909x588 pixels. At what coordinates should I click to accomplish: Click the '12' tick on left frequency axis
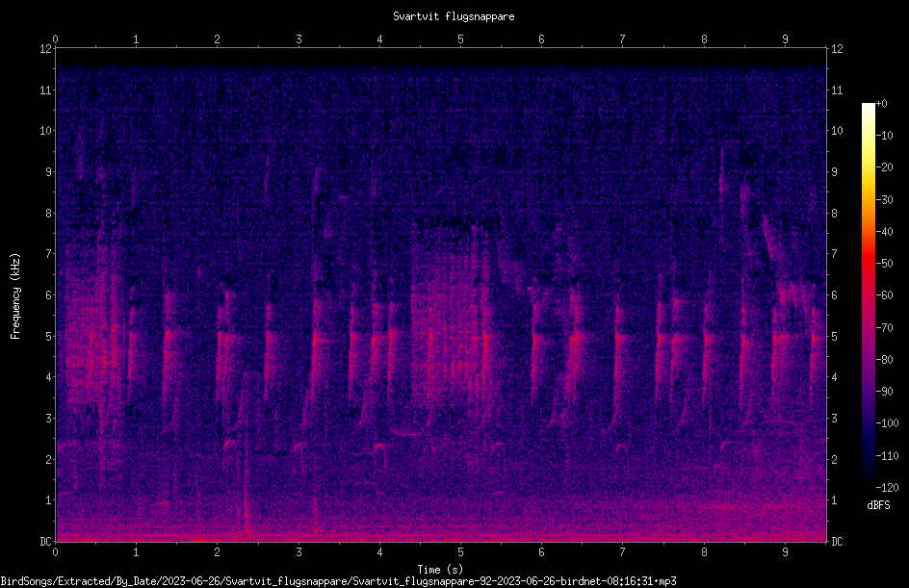tap(45, 49)
